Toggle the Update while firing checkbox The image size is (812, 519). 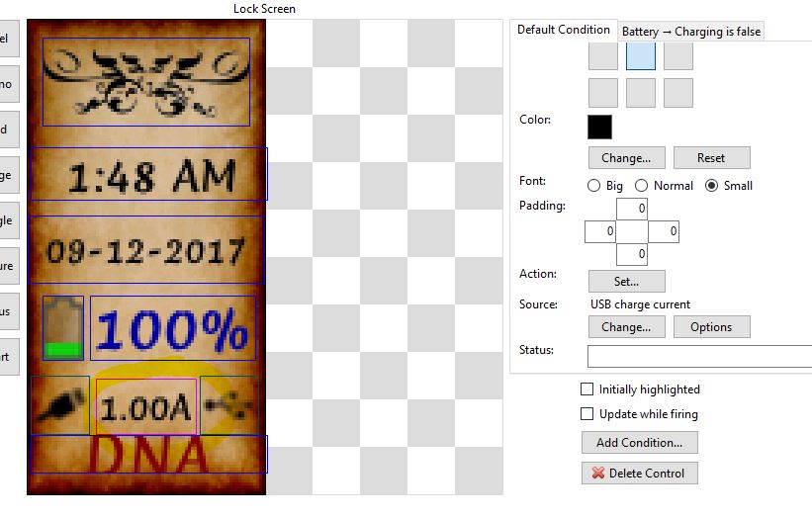pos(587,414)
